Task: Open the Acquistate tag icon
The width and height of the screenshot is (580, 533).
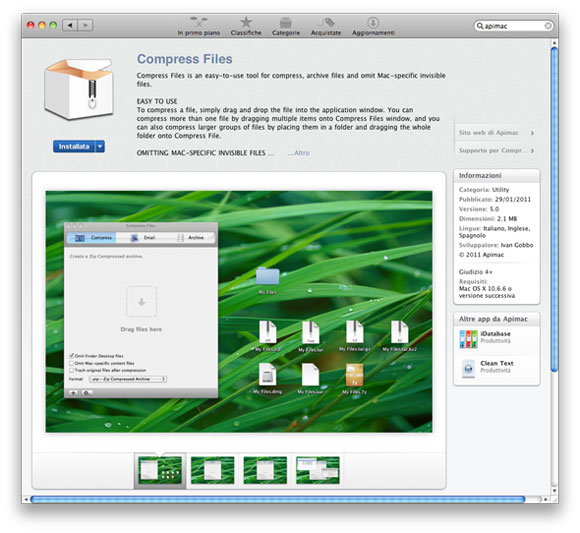Action: coord(327,23)
